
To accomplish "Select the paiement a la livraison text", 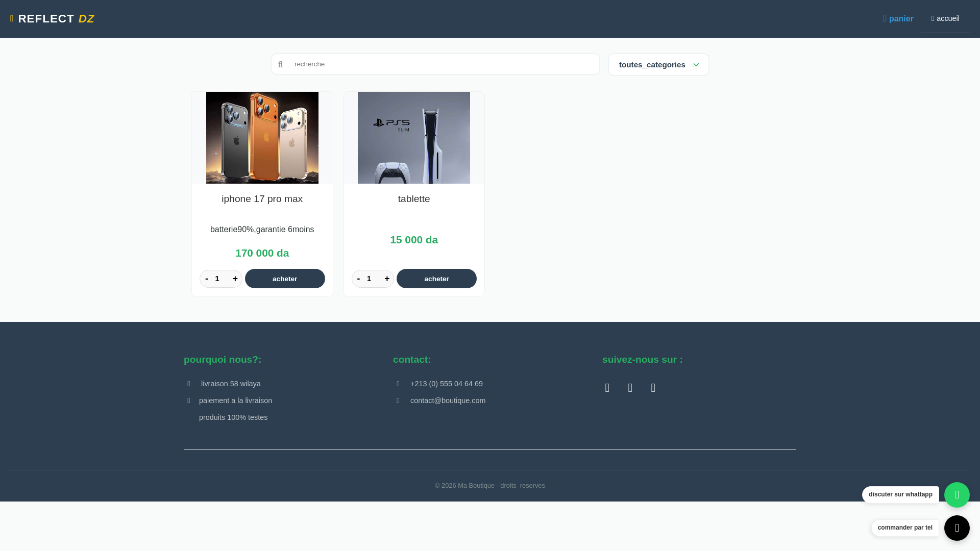I will point(235,400).
